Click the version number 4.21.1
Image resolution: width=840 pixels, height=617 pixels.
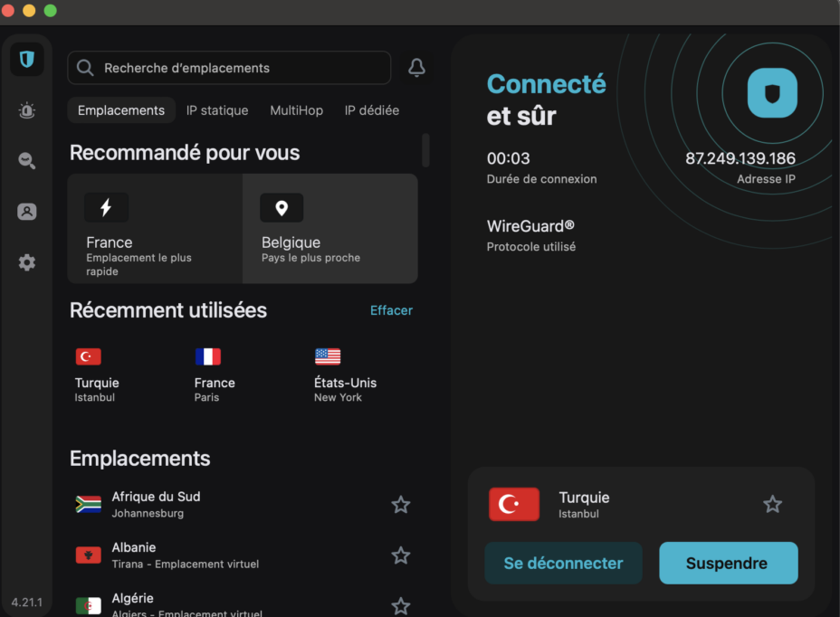click(x=27, y=603)
